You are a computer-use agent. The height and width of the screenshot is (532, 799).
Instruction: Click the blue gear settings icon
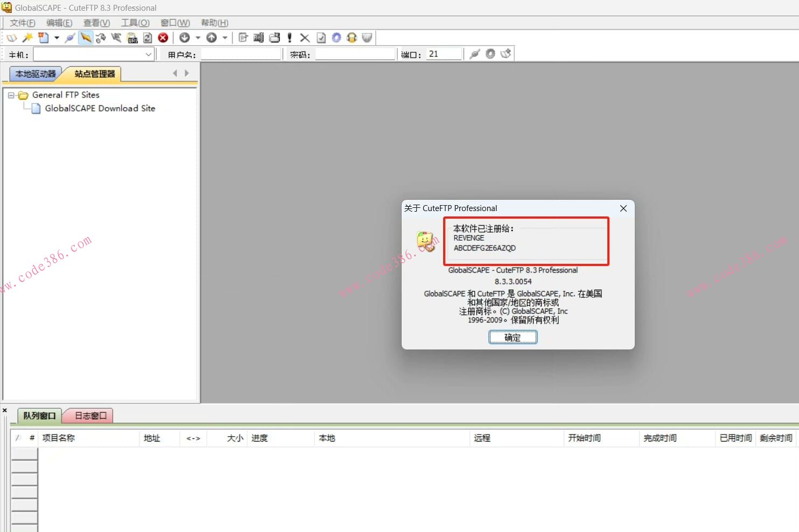click(x=337, y=38)
